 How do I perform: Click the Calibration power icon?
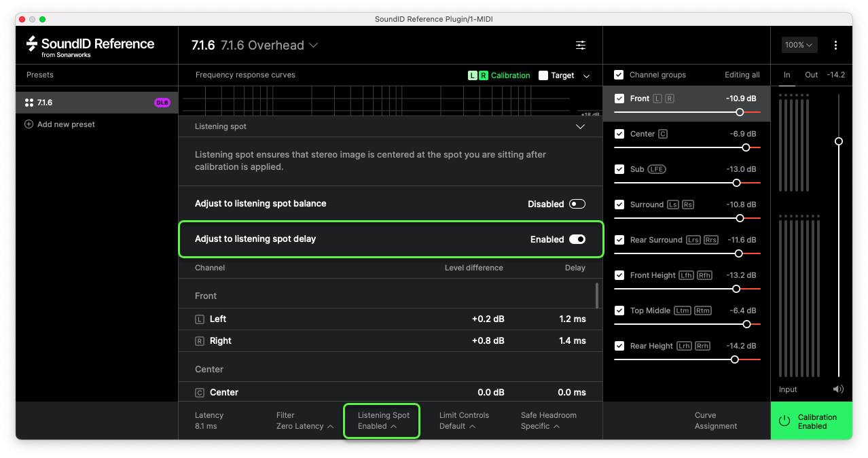pyautogui.click(x=784, y=421)
